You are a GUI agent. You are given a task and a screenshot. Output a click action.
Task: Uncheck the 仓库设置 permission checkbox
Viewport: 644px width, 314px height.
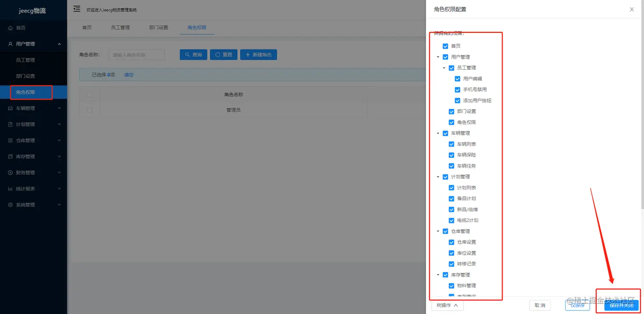451,242
